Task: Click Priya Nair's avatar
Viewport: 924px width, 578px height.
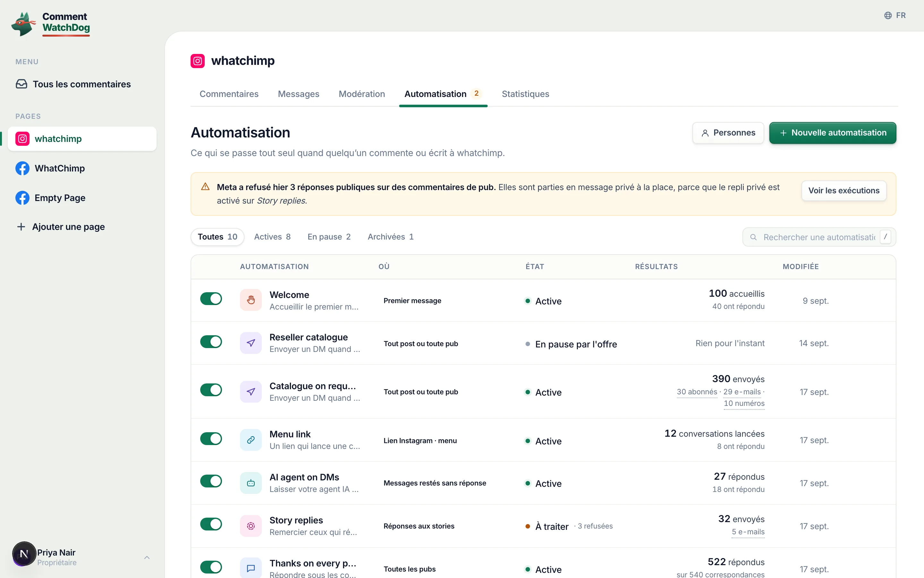Action: pos(24,554)
